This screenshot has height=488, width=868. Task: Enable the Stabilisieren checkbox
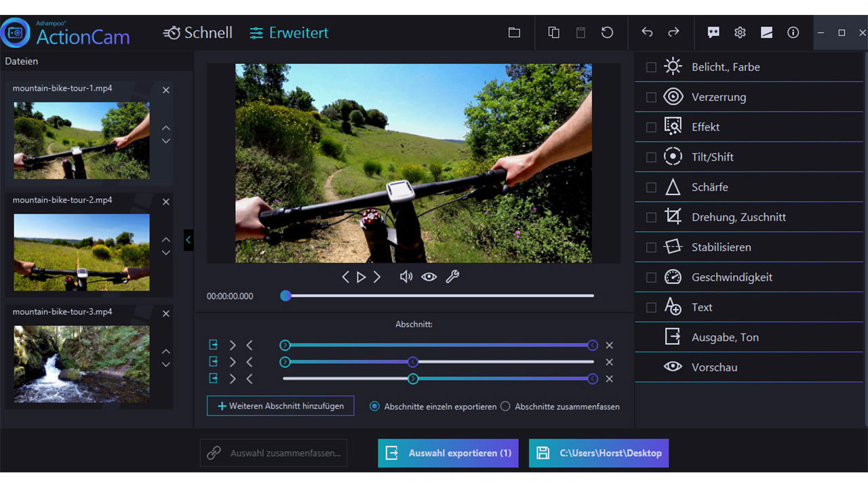tap(651, 247)
